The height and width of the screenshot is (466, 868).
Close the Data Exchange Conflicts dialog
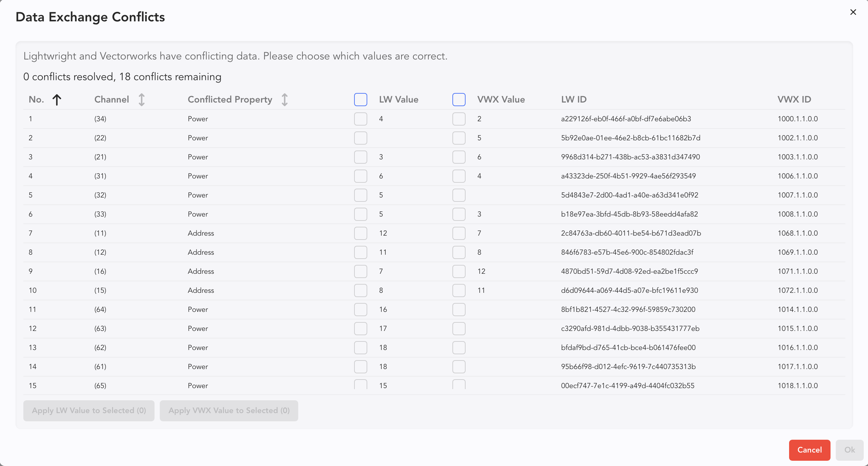[x=853, y=12]
